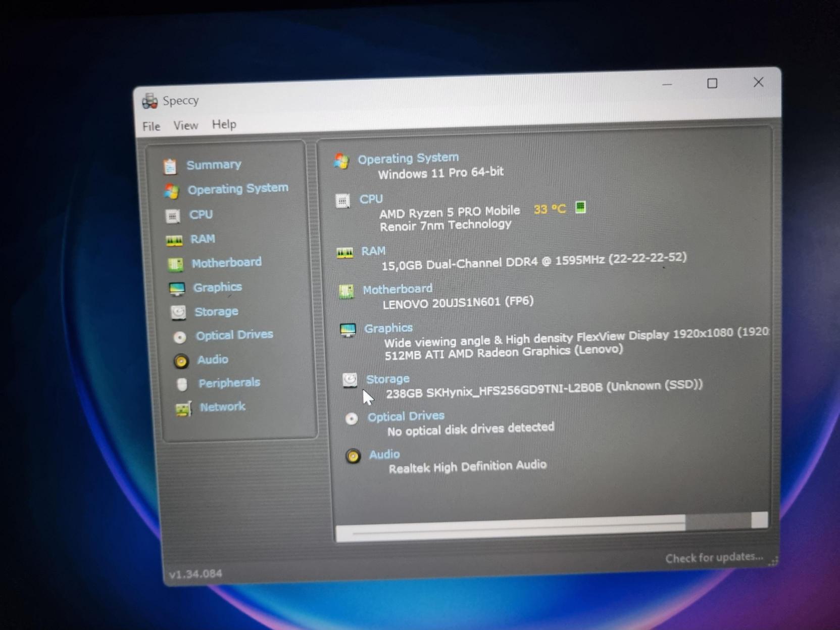
Task: Click the Network card icon in sidebar
Action: click(183, 409)
